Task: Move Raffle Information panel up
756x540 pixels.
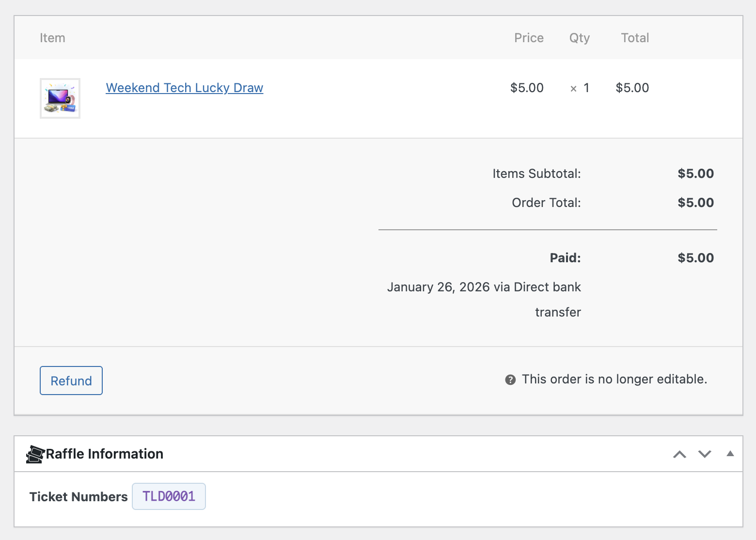Action: [x=679, y=454]
